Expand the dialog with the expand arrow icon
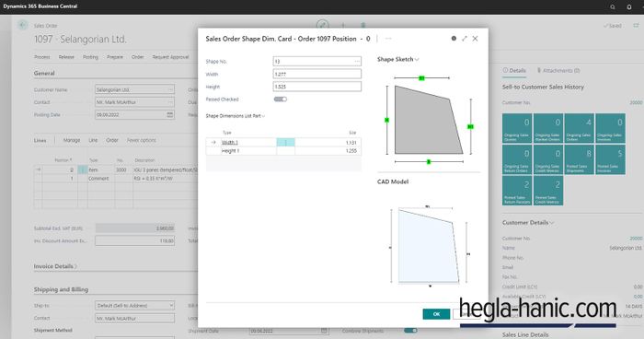This screenshot has width=644, height=339. (x=465, y=39)
